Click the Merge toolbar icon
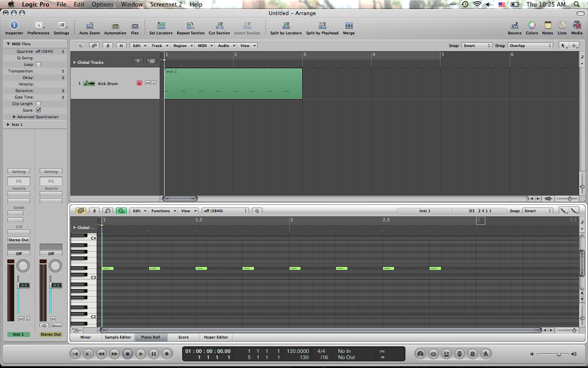Screen dimensions: 588x368 (x=349, y=28)
